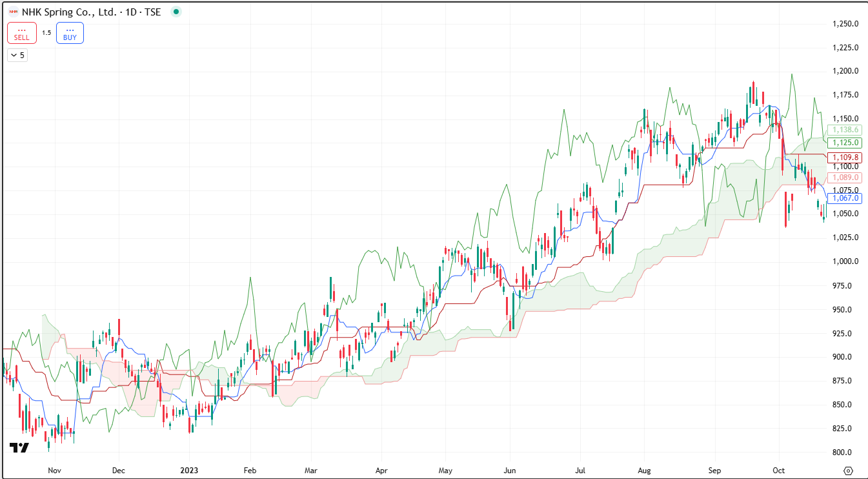Image resolution: width=868 pixels, height=479 pixels.
Task: Click the Jun label on time axis
Action: (510, 471)
